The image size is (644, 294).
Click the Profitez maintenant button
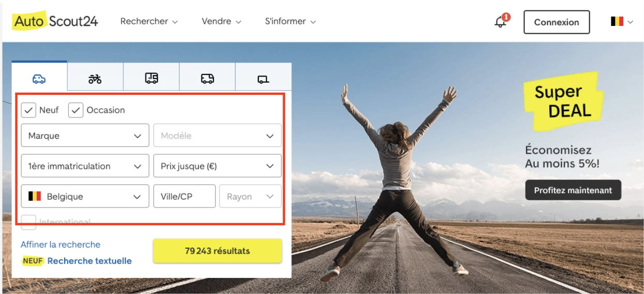point(573,190)
